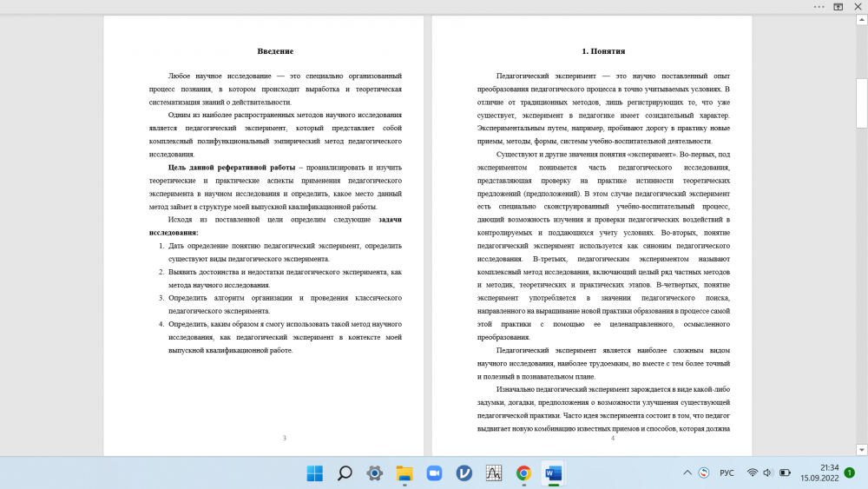Click the "Введение" heading on page 3

[x=275, y=51]
